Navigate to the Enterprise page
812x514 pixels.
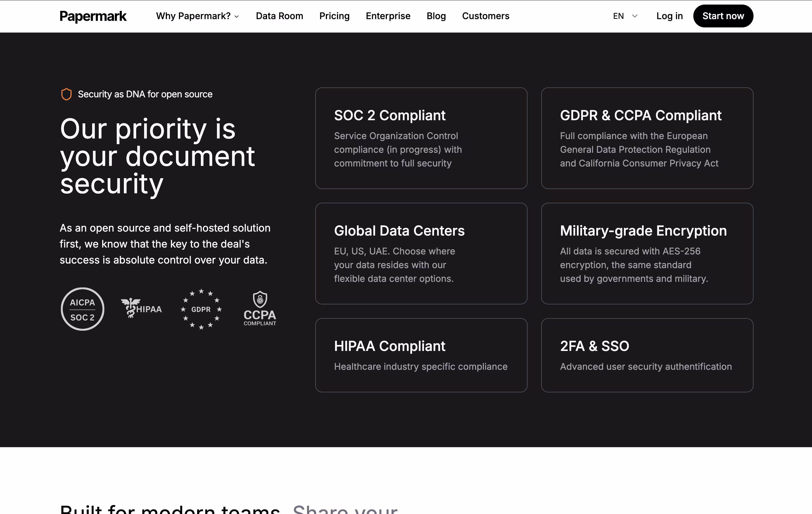pyautogui.click(x=388, y=16)
